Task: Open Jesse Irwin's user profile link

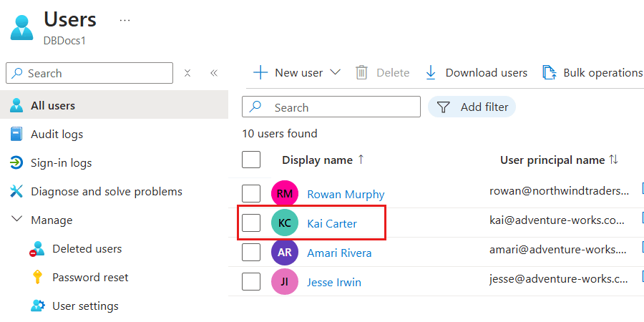Action: (334, 282)
